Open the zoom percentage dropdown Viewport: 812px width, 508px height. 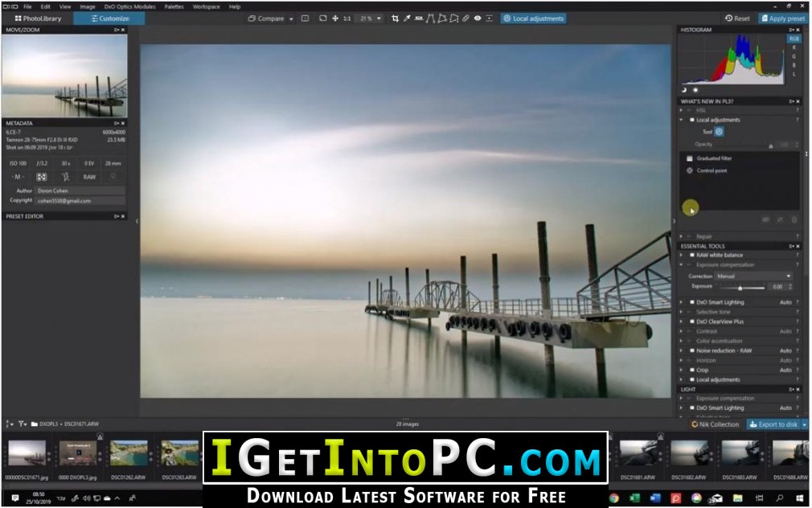click(x=371, y=18)
